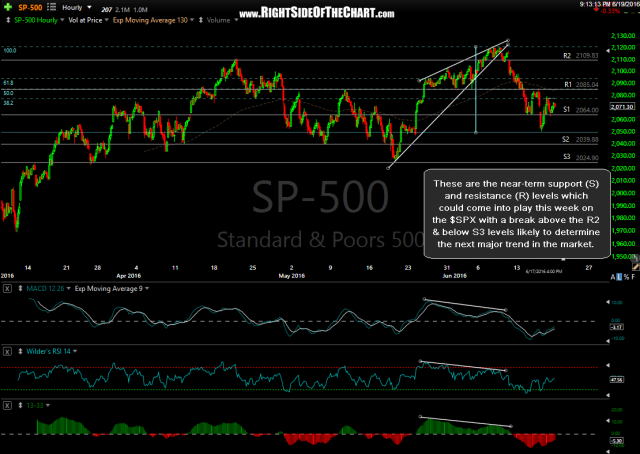Click the move handle beside Volume

pyautogui.click(x=201, y=20)
